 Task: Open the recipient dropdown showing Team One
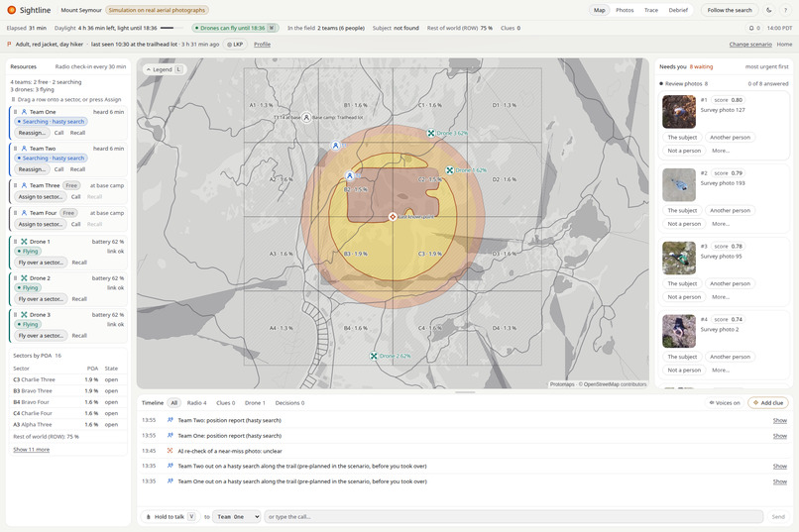[x=237, y=517]
